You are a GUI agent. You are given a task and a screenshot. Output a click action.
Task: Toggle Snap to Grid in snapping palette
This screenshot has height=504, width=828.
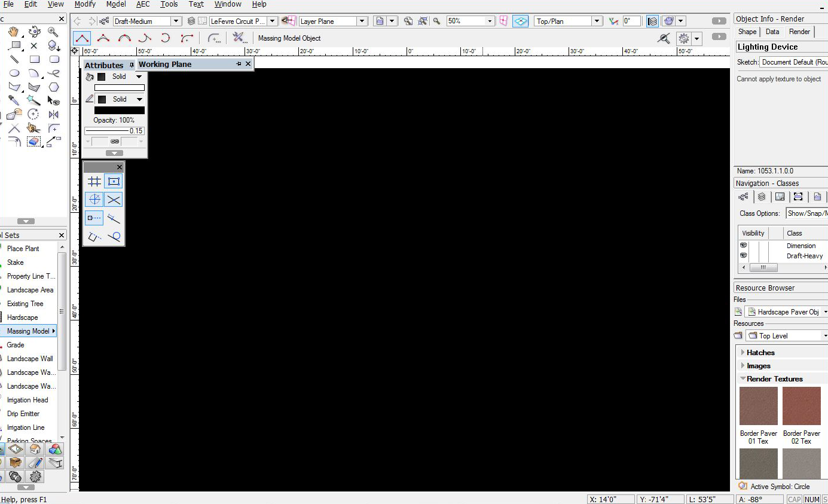(x=94, y=182)
